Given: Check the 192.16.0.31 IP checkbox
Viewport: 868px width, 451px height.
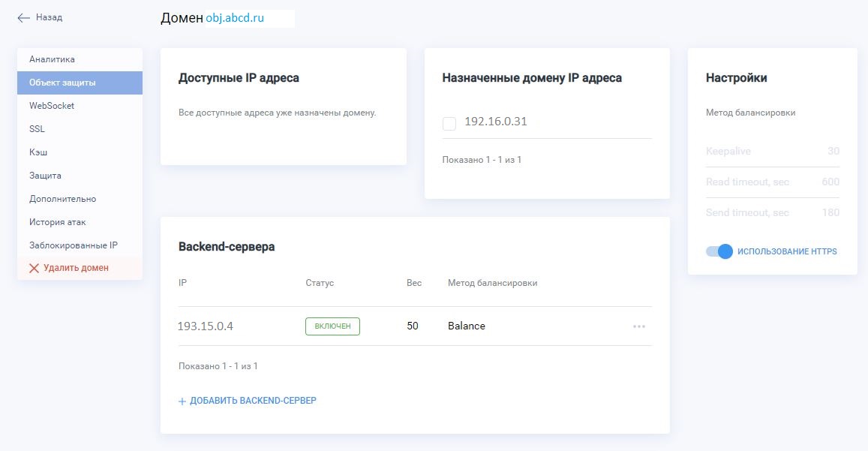Looking at the screenshot, I should click(x=449, y=123).
